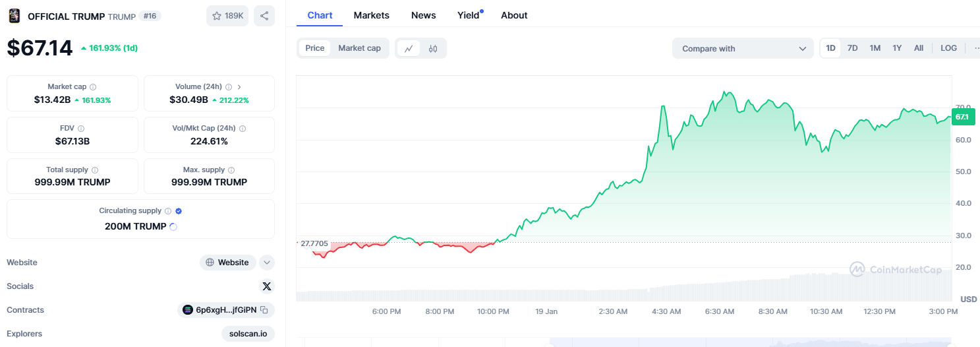Open solscan.io explorer link
The width and height of the screenshot is (980, 347).
(x=248, y=334)
